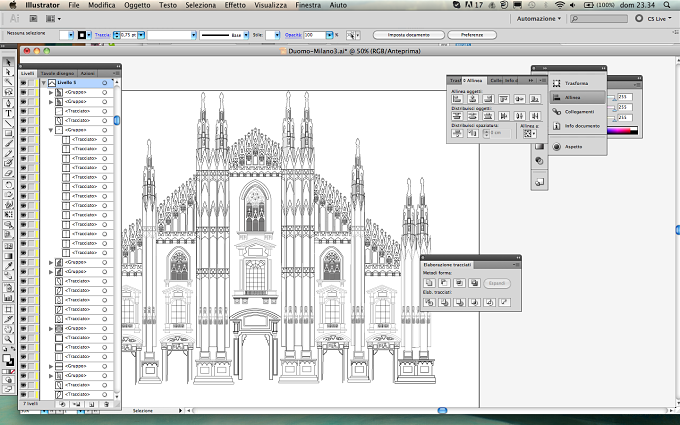Click the target circle of Livello 5
Image resolution: width=680 pixels, height=425 pixels.
tap(105, 82)
